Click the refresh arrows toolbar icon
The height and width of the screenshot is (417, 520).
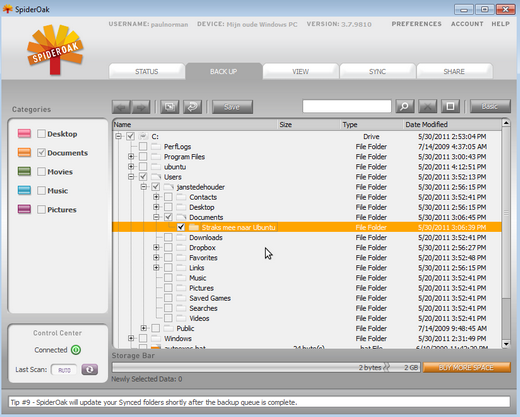coord(192,107)
